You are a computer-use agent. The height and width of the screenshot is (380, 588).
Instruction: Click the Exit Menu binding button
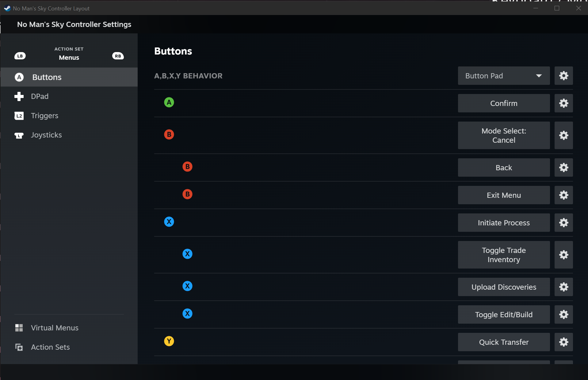click(x=504, y=195)
